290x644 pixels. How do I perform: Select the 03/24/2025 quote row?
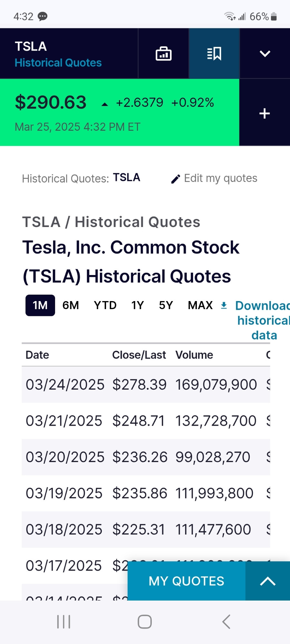click(146, 384)
